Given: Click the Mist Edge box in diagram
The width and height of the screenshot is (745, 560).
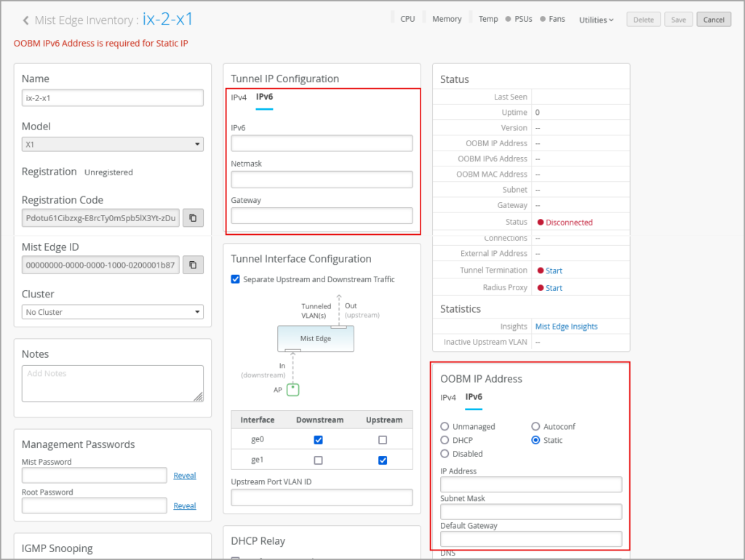Looking at the screenshot, I should pyautogui.click(x=315, y=339).
